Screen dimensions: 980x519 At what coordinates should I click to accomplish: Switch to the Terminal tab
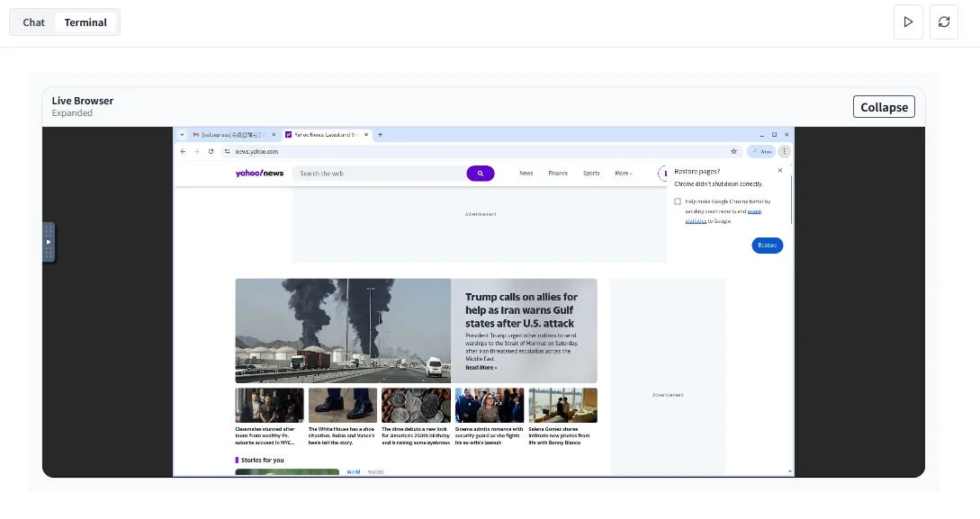85,22
